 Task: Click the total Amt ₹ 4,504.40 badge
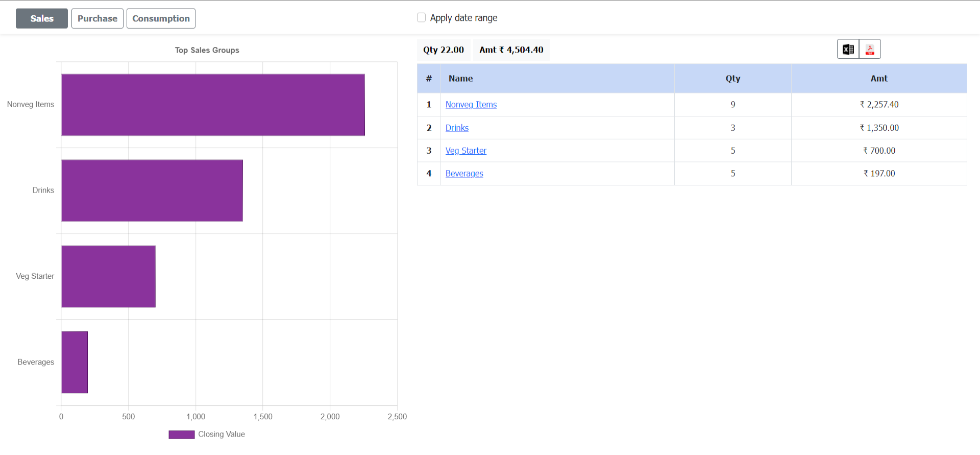[511, 50]
